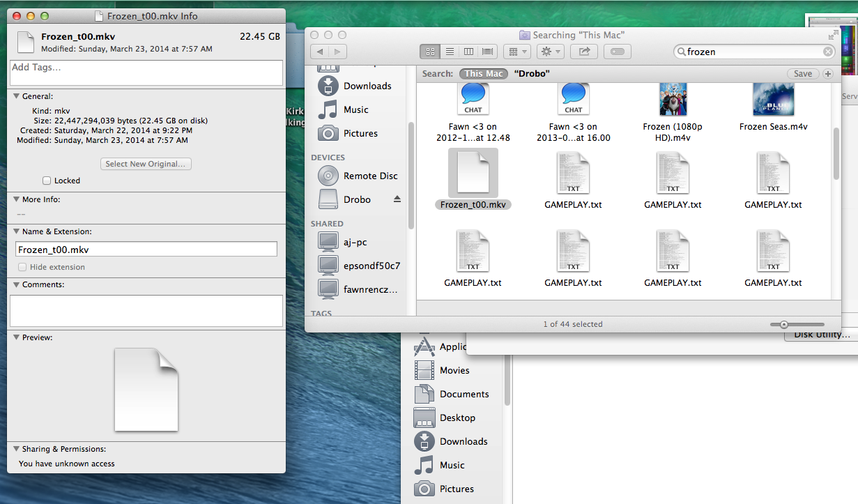This screenshot has height=504, width=858.
Task: Collapse the Comments section
Action: (x=16, y=284)
